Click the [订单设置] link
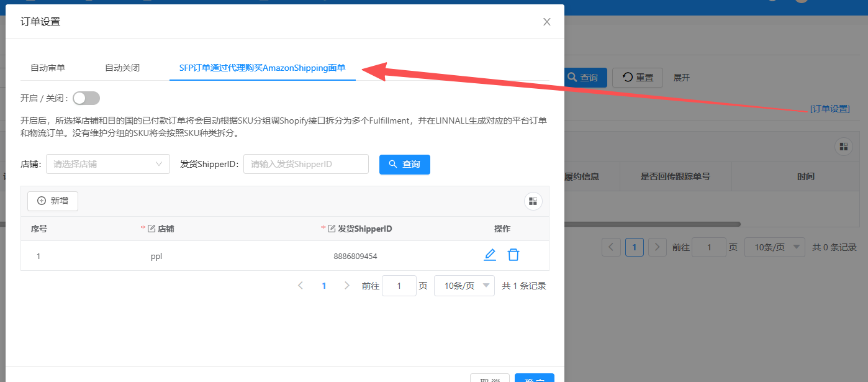This screenshot has width=868, height=382. click(830, 109)
